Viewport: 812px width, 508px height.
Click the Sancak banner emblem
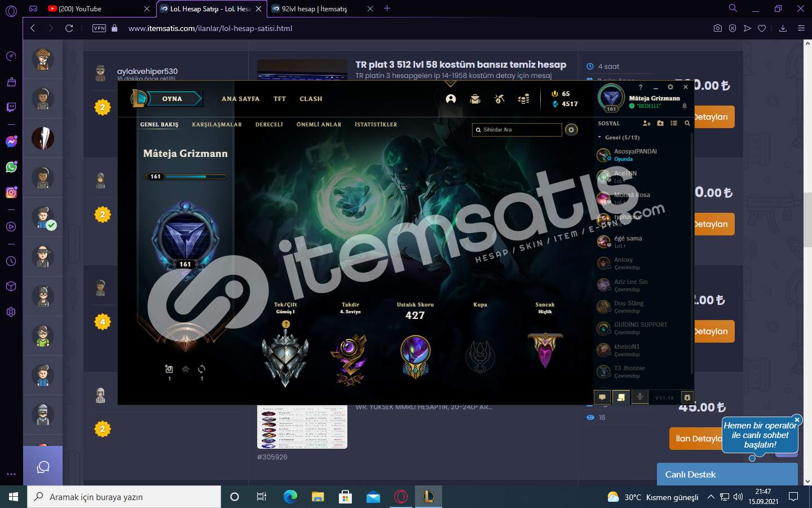545,350
